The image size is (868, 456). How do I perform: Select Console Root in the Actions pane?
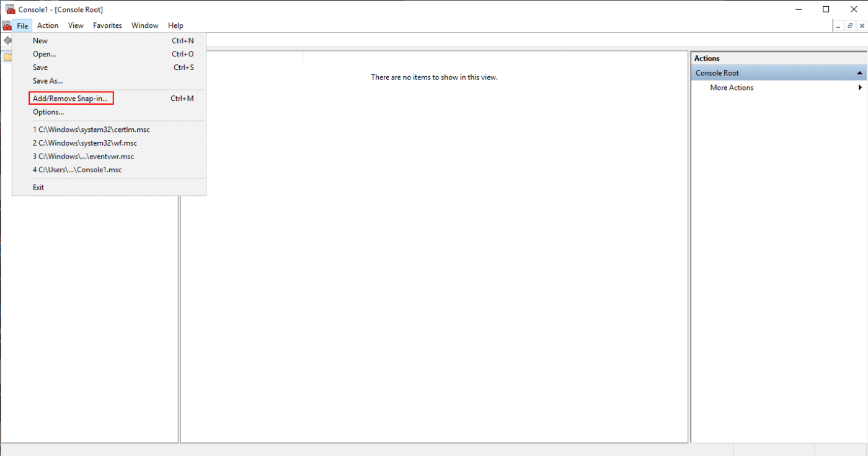tap(732, 72)
